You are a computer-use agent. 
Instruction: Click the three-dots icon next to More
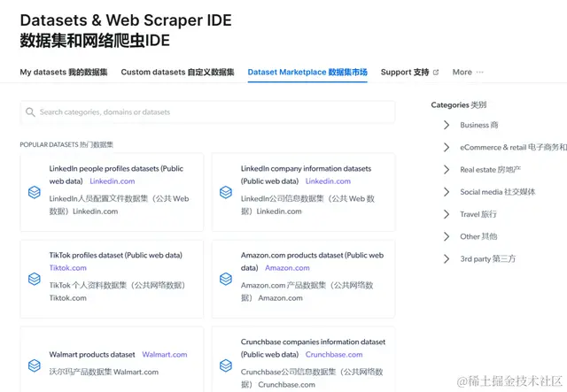click(x=480, y=73)
